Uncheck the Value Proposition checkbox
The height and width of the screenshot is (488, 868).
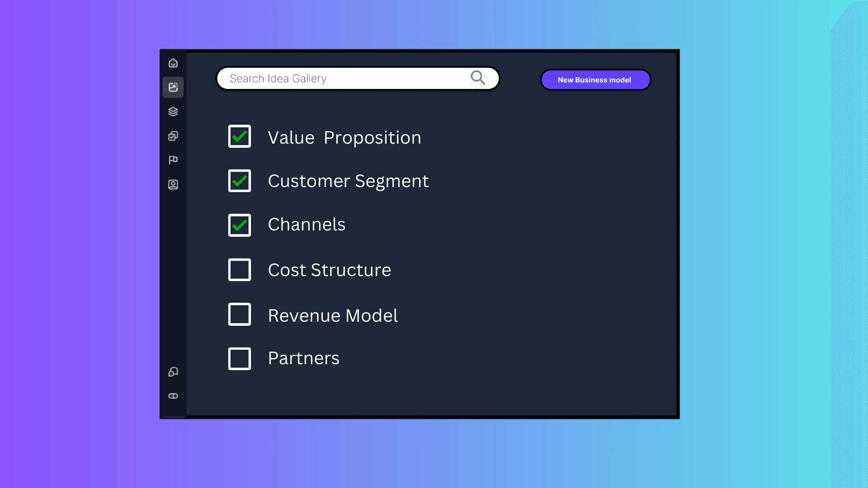[x=240, y=136]
